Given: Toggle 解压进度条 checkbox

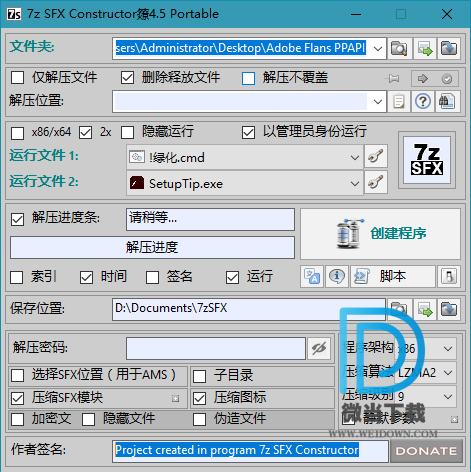Looking at the screenshot, I should (x=17, y=219).
